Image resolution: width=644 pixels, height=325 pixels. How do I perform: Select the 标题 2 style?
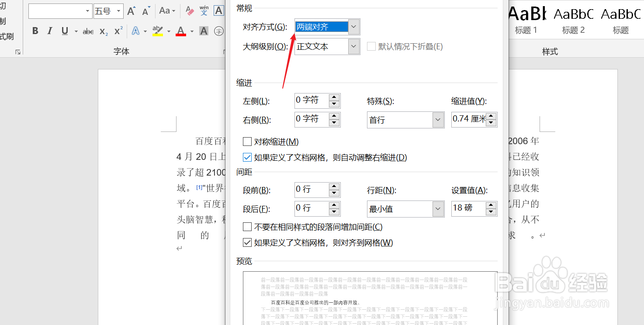573,21
